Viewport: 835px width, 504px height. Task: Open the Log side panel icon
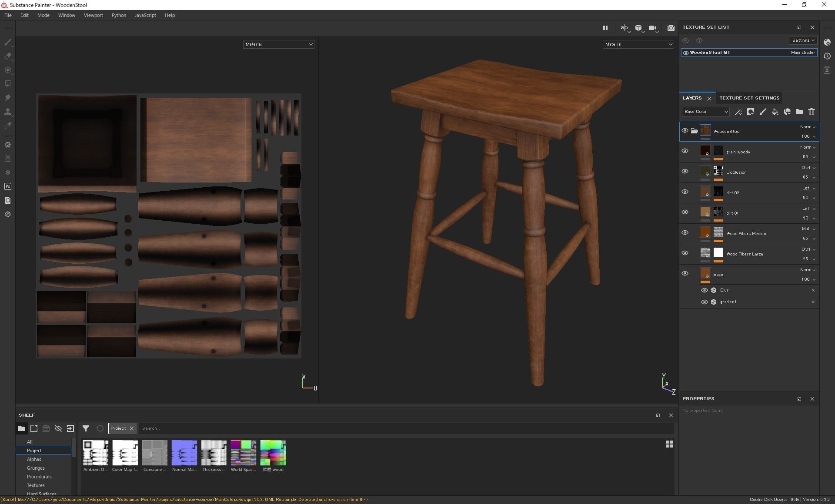click(827, 70)
